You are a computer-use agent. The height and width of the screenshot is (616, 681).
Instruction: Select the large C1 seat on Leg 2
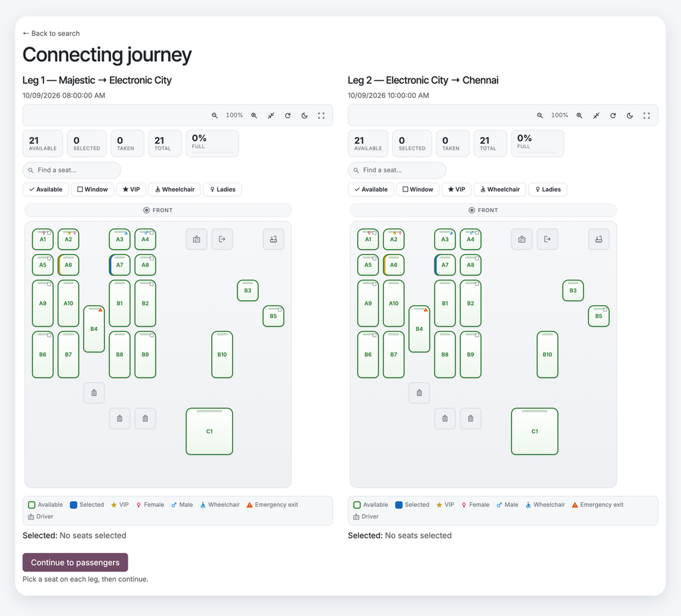(535, 431)
